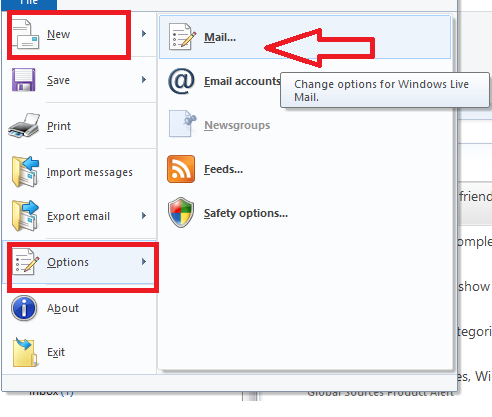This screenshot has width=492, height=417.
Task: Click the orange RSS Feeds icon
Action: point(181,169)
